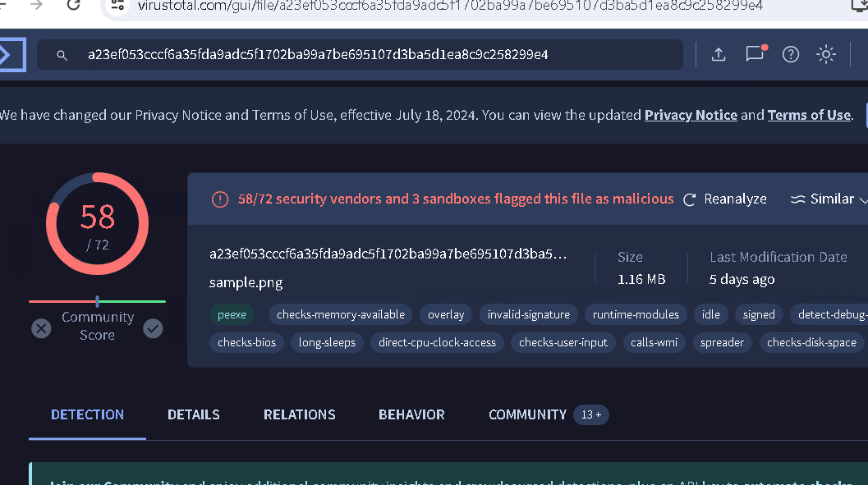This screenshot has height=485, width=868.
Task: Click the orange warning exclamation icon
Action: (x=218, y=199)
